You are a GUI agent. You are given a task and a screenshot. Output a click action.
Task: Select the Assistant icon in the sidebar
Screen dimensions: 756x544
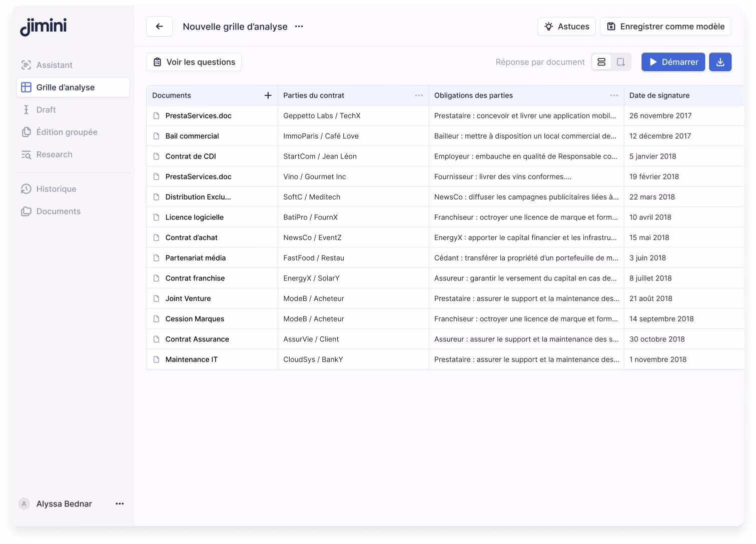point(26,64)
